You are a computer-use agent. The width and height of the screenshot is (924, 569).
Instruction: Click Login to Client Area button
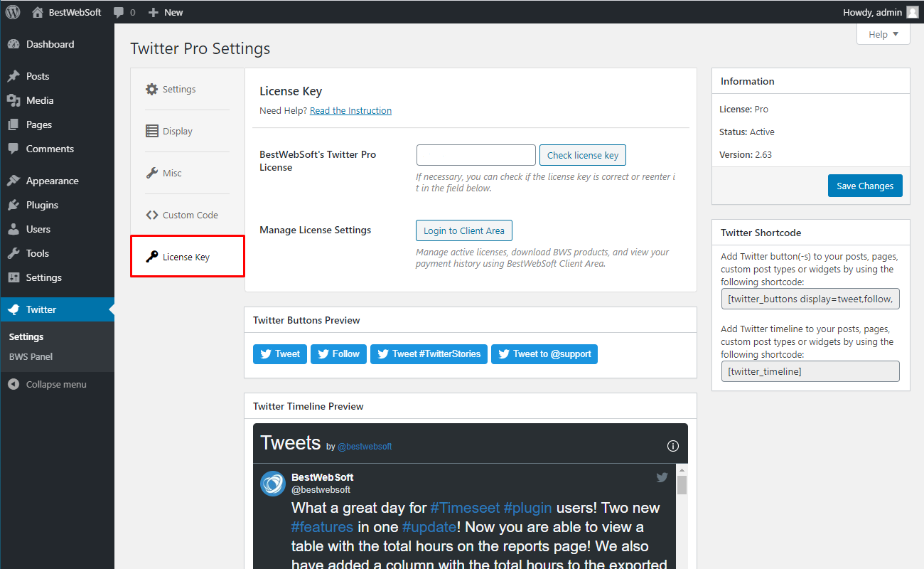pyautogui.click(x=464, y=230)
